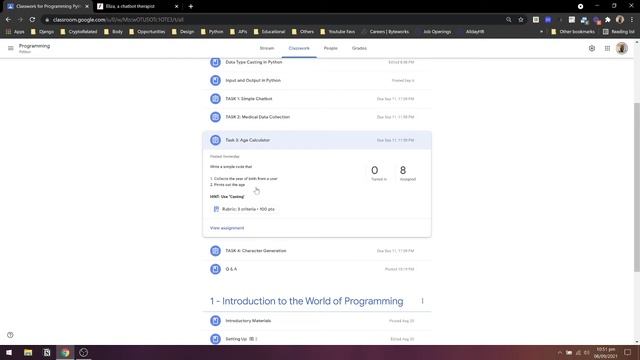This screenshot has width=640, height=360.
Task: Switch to the Grades tab
Action: pos(359,48)
